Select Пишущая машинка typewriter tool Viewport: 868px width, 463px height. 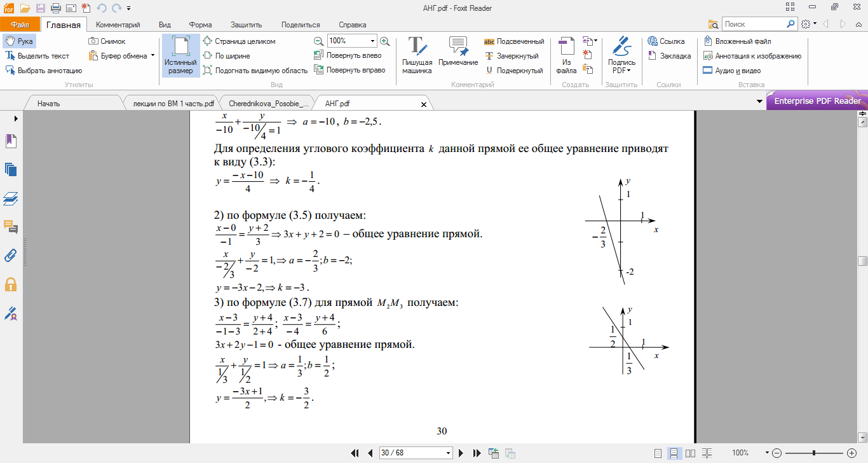point(417,55)
